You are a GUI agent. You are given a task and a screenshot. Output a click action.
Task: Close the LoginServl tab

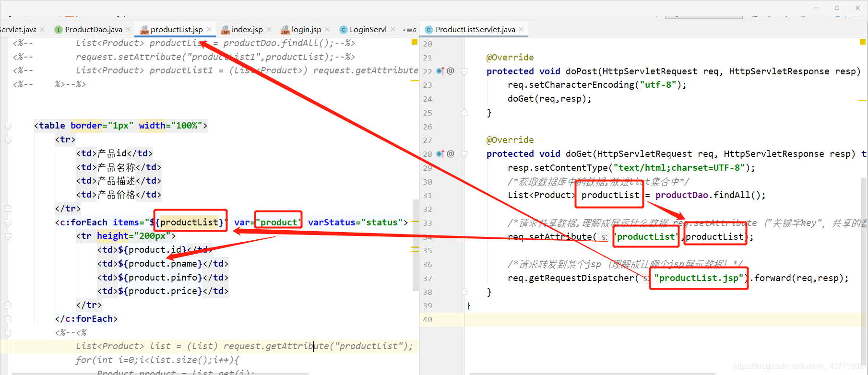click(x=393, y=29)
